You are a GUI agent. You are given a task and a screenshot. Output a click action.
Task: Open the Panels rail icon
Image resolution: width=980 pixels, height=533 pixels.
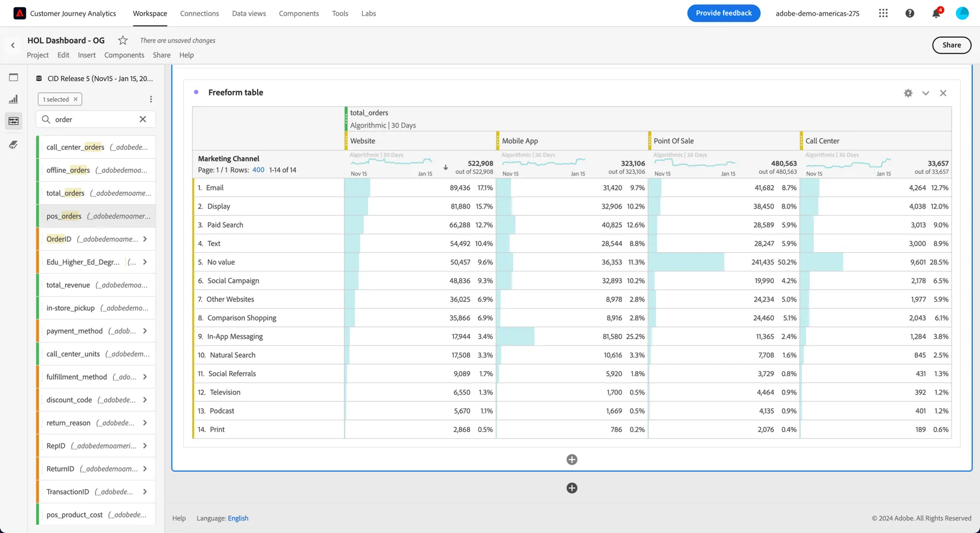point(14,77)
